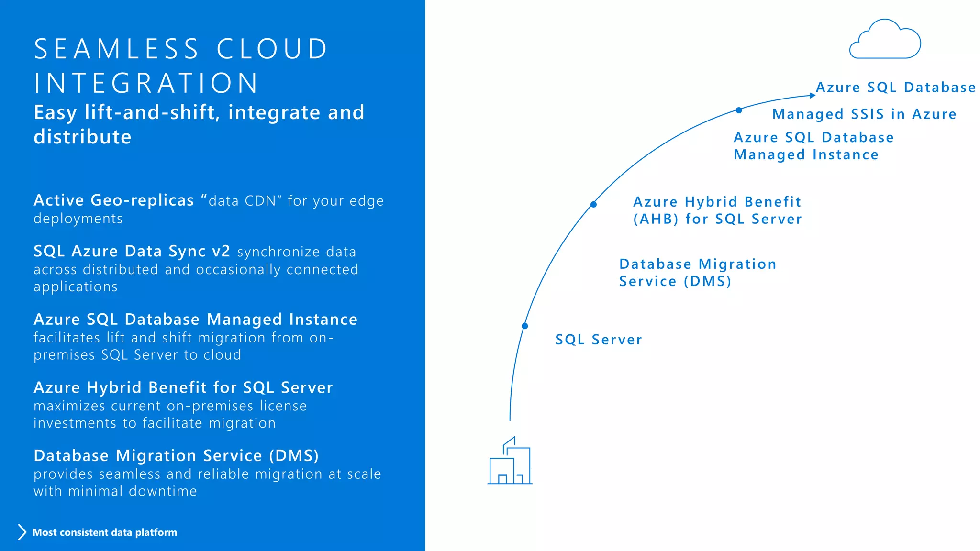Select the "Most consistent data platform" footer text
This screenshot has height=551, width=980.
click(x=105, y=532)
